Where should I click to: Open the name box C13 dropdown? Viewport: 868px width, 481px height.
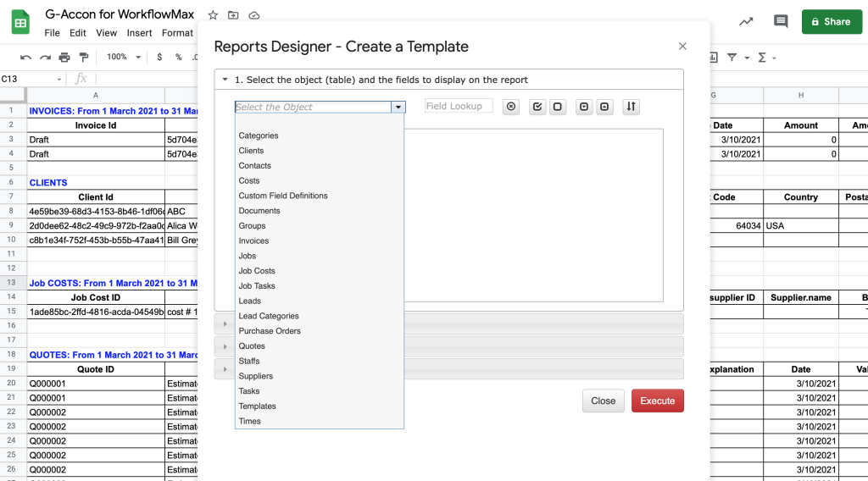coord(59,79)
